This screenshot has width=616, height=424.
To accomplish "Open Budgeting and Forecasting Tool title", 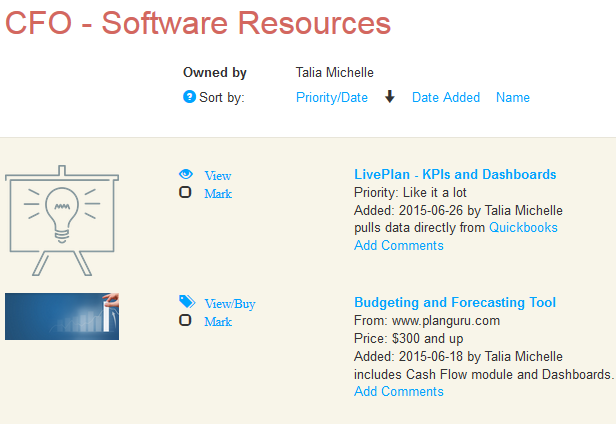I will coord(455,302).
